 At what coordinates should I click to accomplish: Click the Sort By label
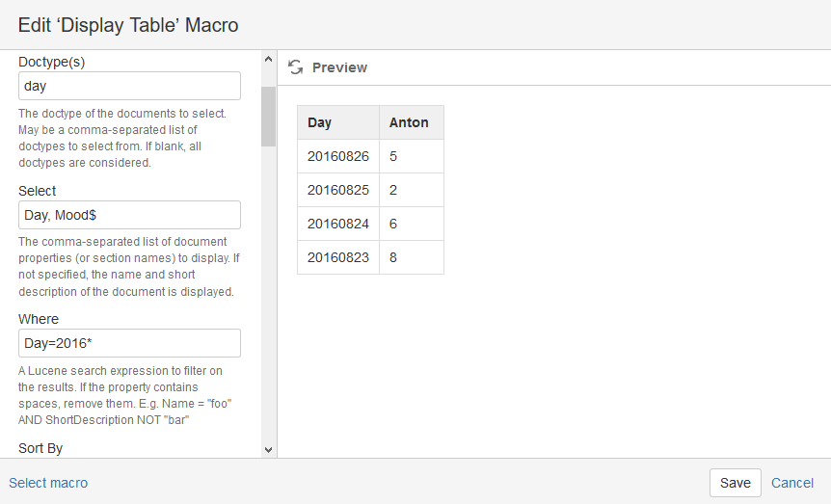[40, 448]
